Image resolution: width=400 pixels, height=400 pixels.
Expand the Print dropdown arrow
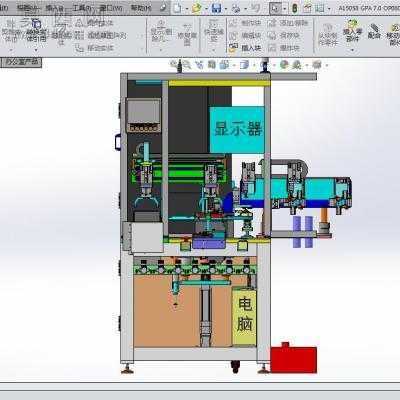click(x=246, y=9)
